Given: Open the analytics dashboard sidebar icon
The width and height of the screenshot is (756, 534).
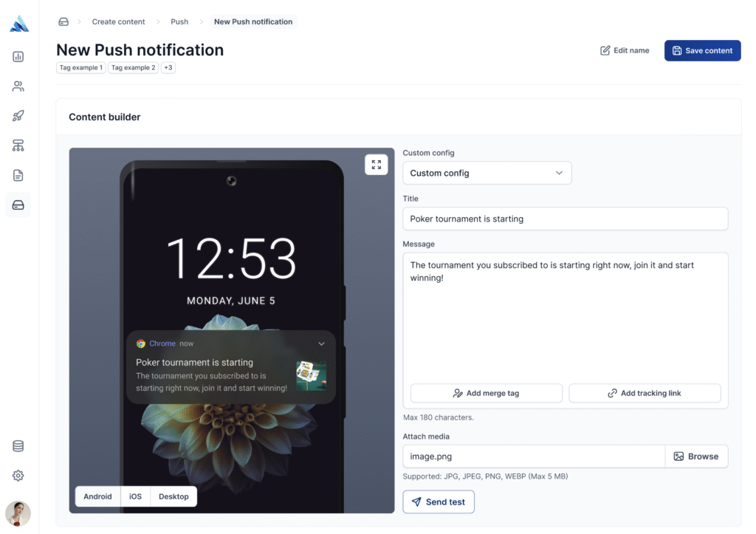Looking at the screenshot, I should (18, 56).
